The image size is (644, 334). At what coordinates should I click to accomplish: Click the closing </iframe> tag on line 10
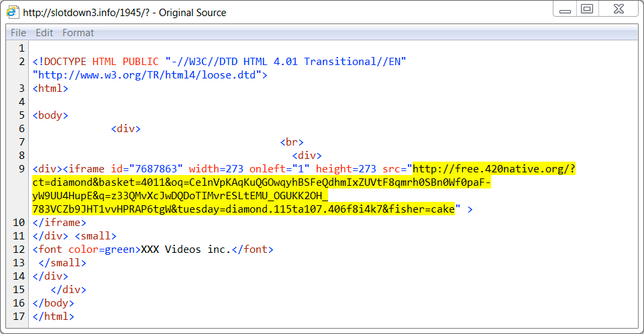pyautogui.click(x=59, y=223)
